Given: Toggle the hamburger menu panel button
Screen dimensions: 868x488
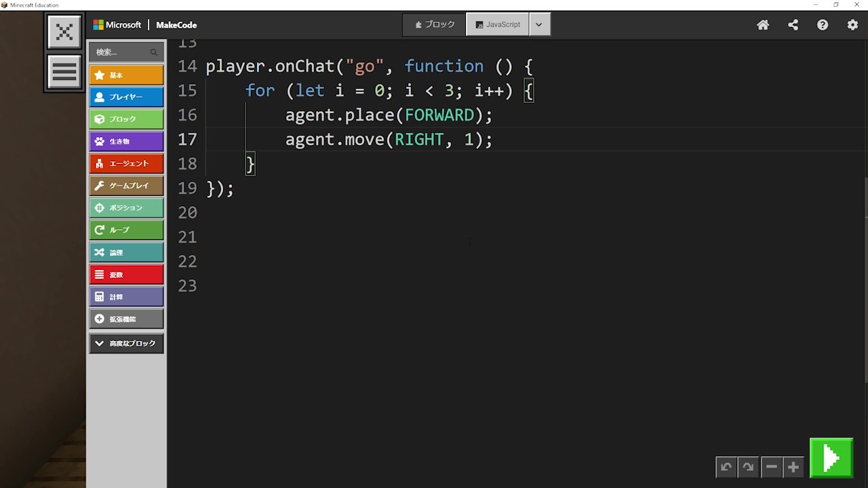Looking at the screenshot, I should point(64,71).
